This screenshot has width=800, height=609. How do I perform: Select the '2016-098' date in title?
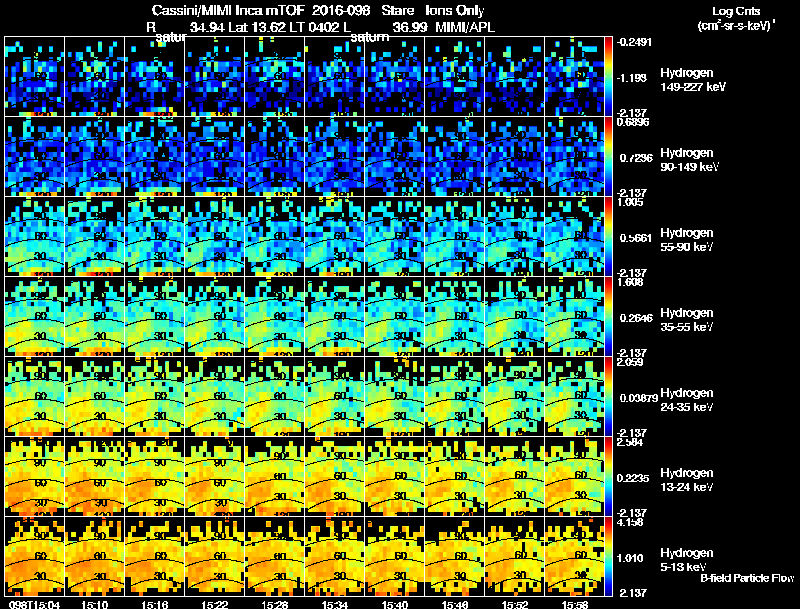tap(341, 10)
